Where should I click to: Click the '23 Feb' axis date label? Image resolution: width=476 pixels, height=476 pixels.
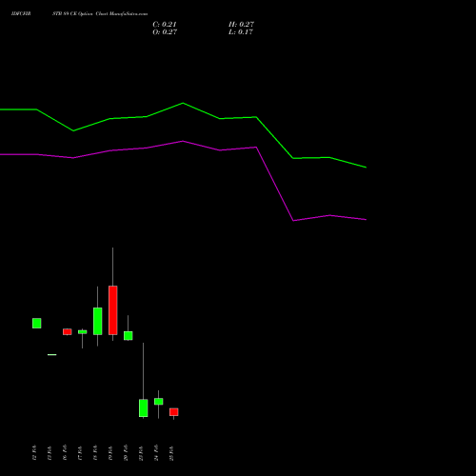coord(141,453)
